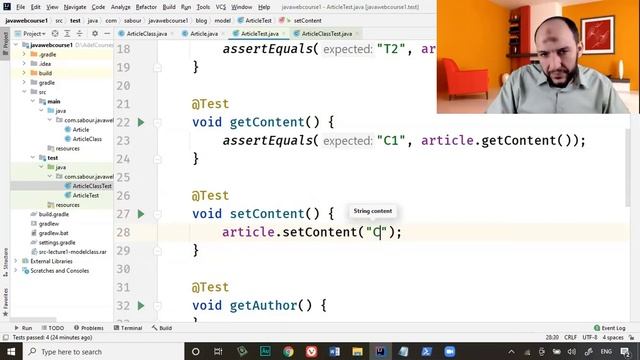
Task: Select settings.gradle in project tree
Action: [57, 242]
